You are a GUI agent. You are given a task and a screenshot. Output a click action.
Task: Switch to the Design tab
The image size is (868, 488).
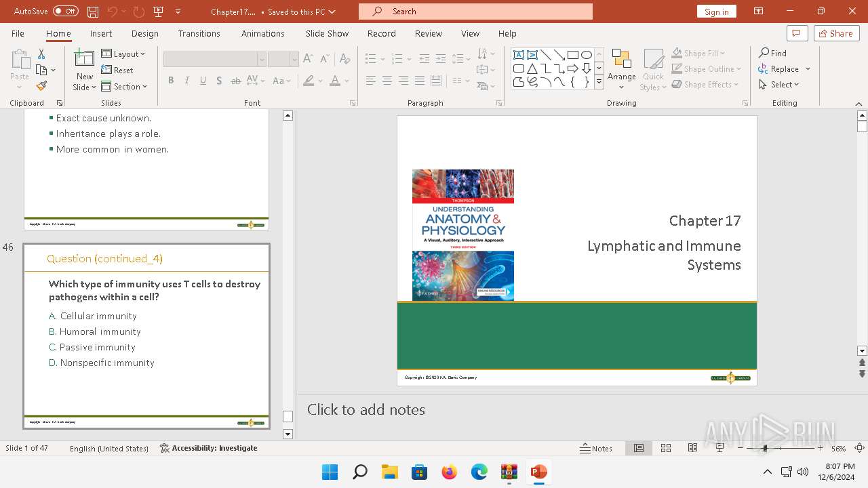pyautogui.click(x=145, y=33)
